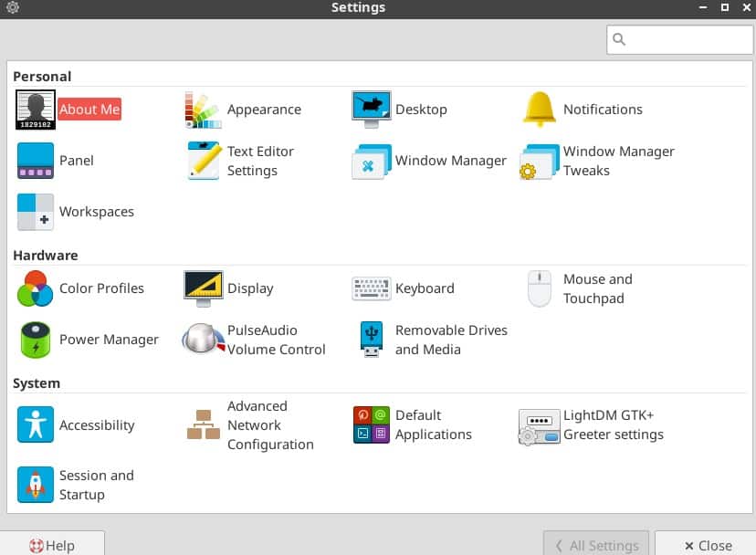Click the Help button
Screen dimensions: 756x555
pyautogui.click(x=53, y=544)
